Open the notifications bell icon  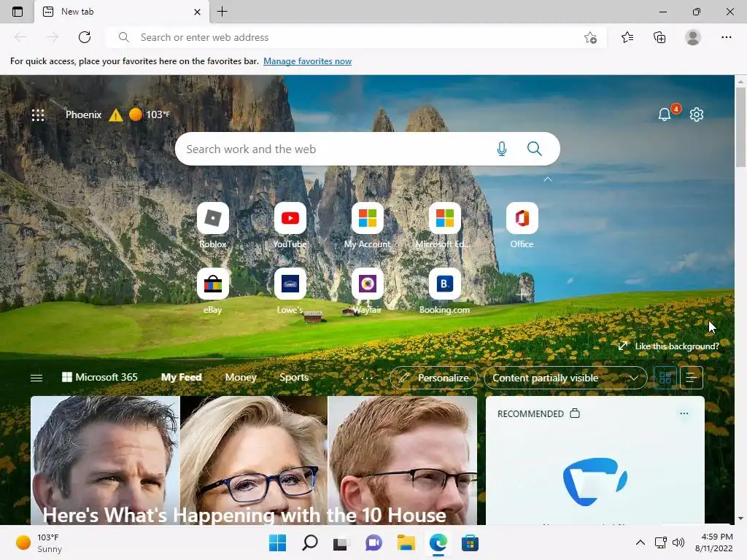[x=665, y=114]
